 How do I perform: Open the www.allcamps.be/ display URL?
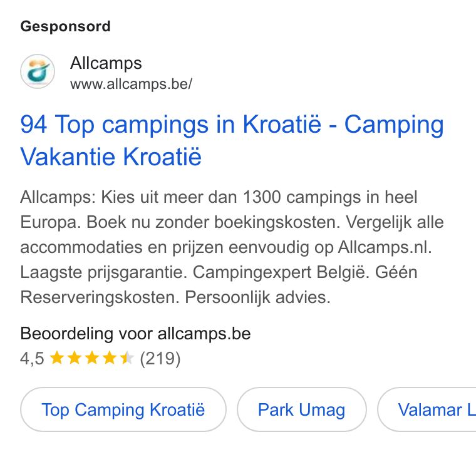tap(131, 84)
